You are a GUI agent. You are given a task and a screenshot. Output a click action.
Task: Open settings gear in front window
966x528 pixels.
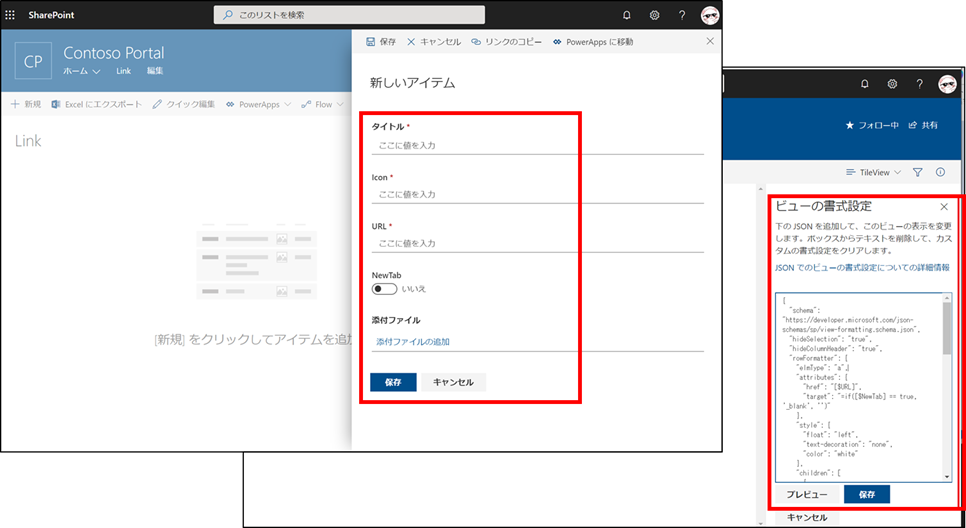(x=655, y=15)
